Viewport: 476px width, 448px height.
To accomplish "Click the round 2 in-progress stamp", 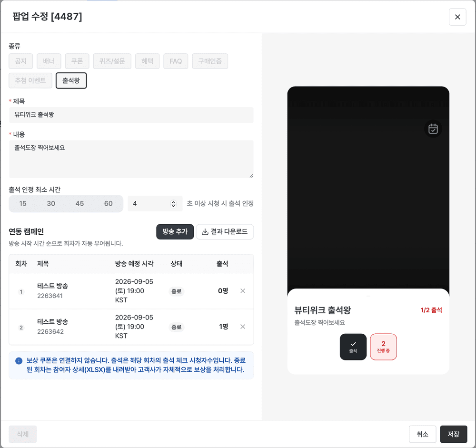I will [383, 347].
